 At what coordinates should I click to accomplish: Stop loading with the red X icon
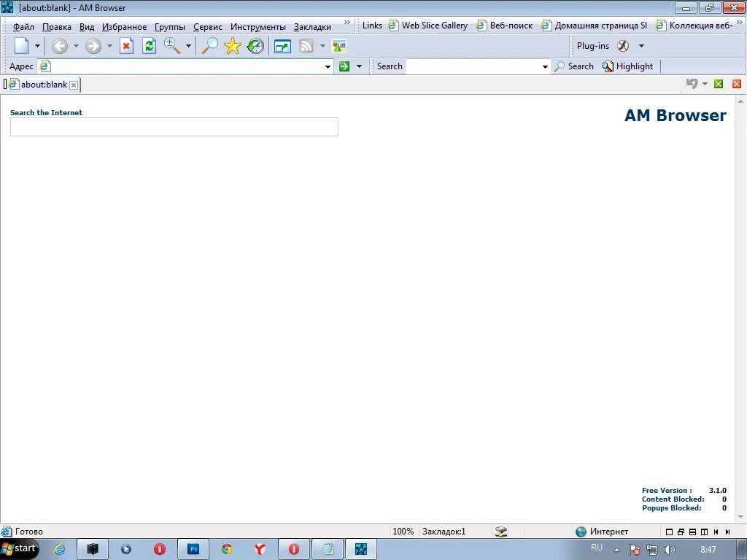point(125,46)
